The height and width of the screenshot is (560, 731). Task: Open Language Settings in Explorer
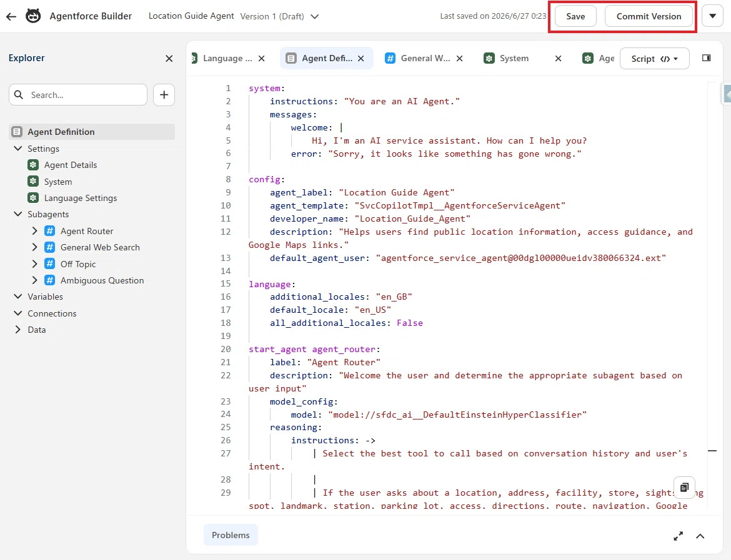pos(80,198)
